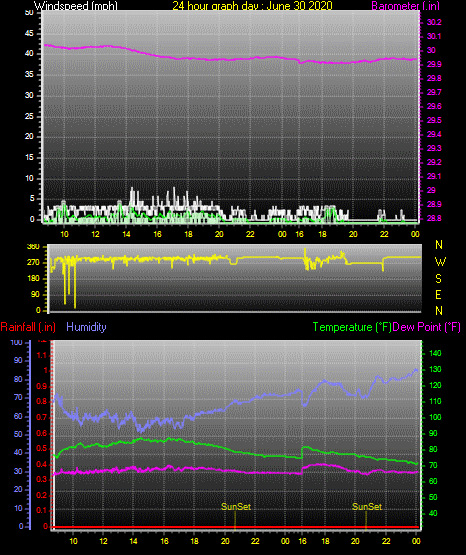466x555 pixels.
Task: Click windspeed scale value 5
Action: (x=32, y=199)
